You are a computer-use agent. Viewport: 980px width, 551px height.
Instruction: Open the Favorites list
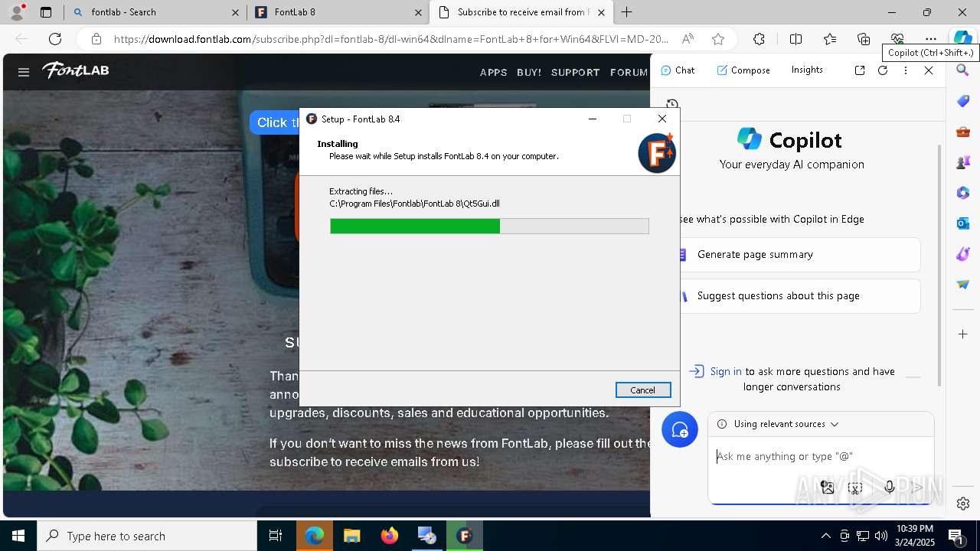click(830, 39)
